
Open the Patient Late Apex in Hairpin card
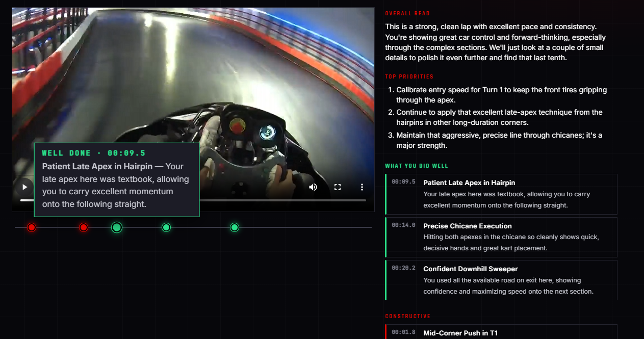(501, 194)
